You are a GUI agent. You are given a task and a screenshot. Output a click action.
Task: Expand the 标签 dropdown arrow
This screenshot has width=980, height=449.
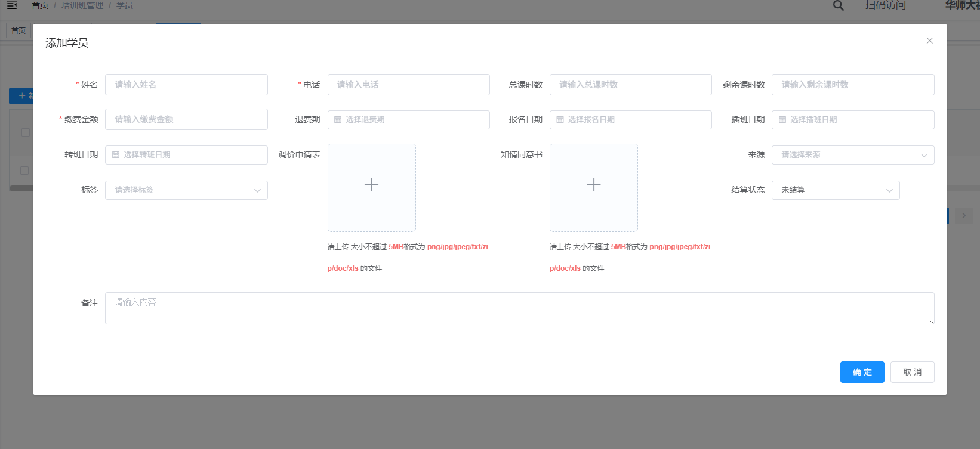click(x=257, y=190)
